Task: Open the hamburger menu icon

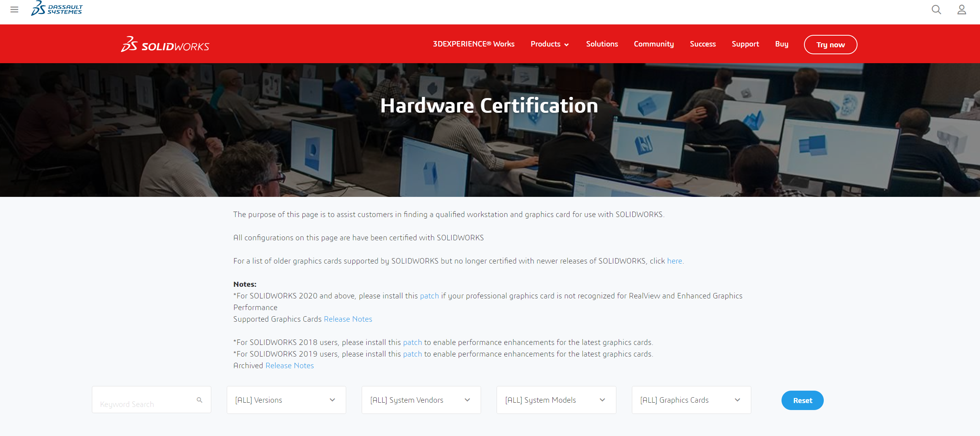Action: click(x=14, y=9)
